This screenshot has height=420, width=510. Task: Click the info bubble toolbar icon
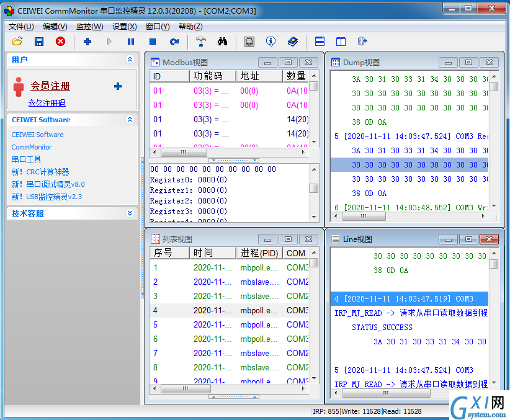click(x=271, y=42)
